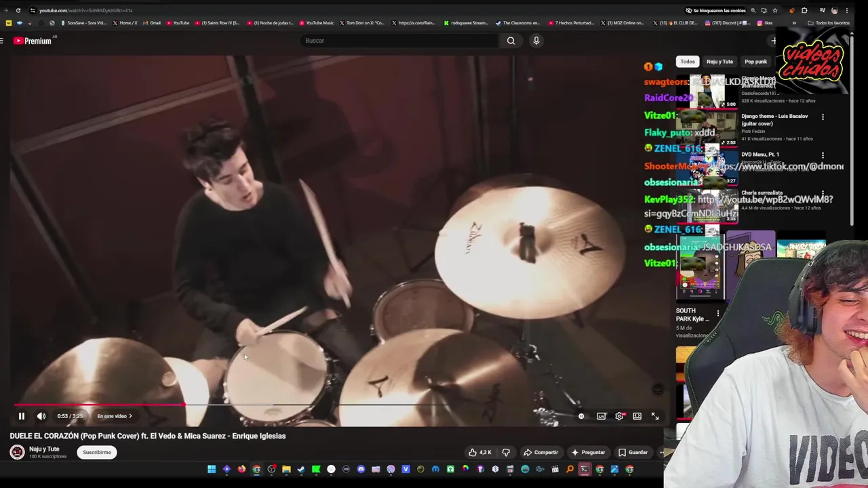Select the Todos filter chip

(x=688, y=62)
